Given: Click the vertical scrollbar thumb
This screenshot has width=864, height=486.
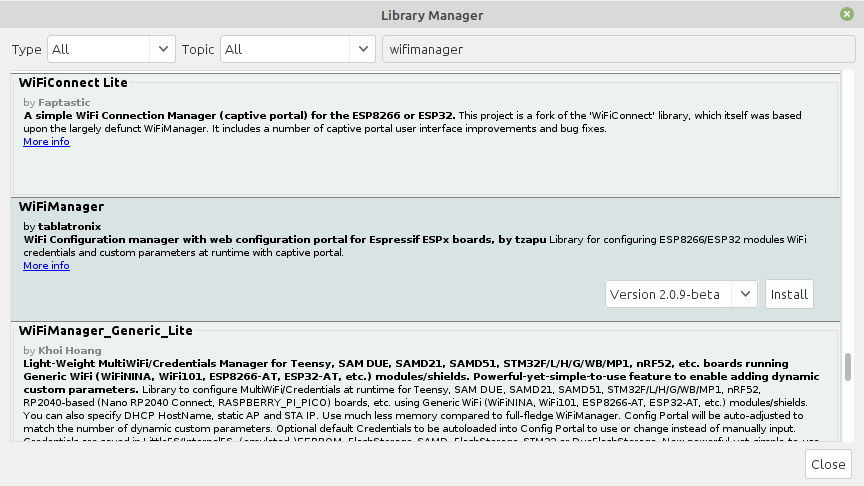Looking at the screenshot, I should click(847, 367).
